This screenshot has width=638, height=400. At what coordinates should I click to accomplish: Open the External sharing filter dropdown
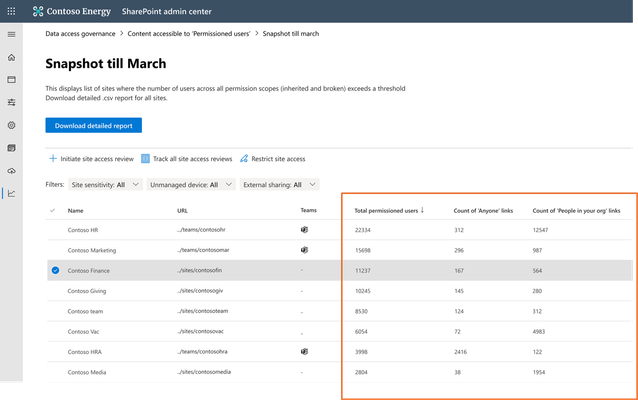(280, 185)
